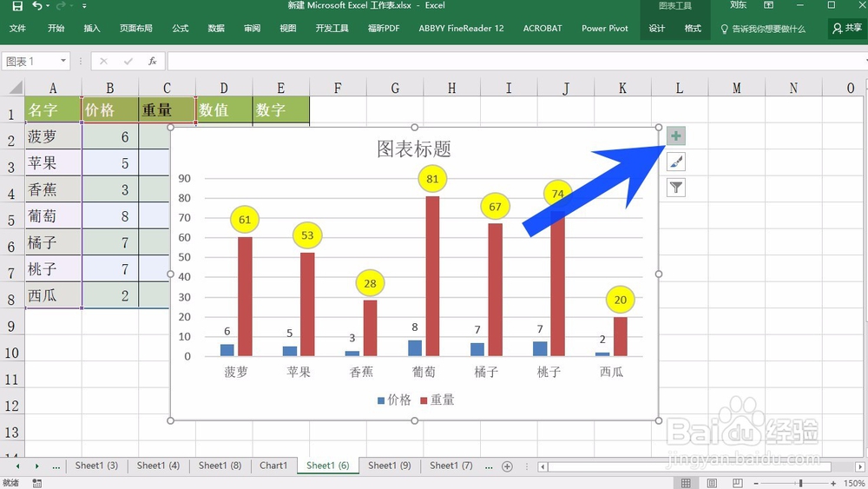868x489 pixels.
Task: Click the Name Box showing 图表 1
Action: pos(30,61)
